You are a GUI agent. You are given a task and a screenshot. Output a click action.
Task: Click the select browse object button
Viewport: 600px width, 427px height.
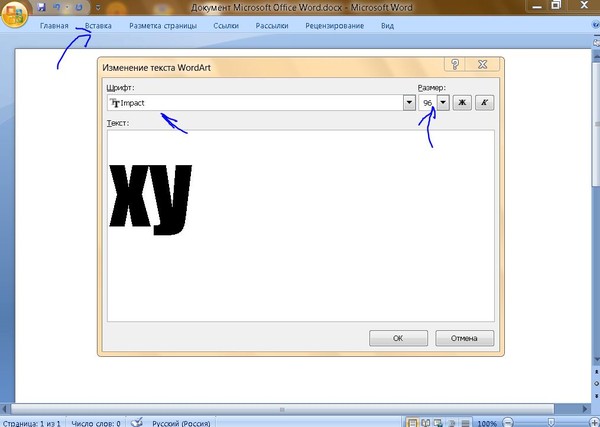(597, 383)
